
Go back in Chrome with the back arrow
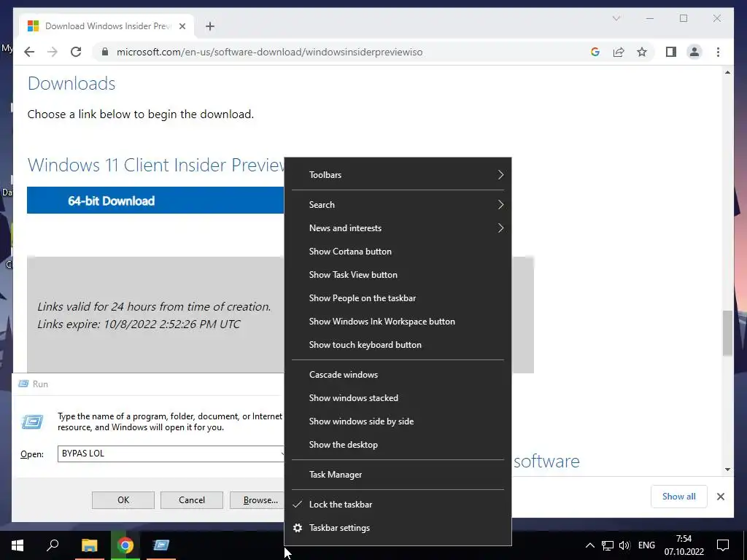point(29,52)
